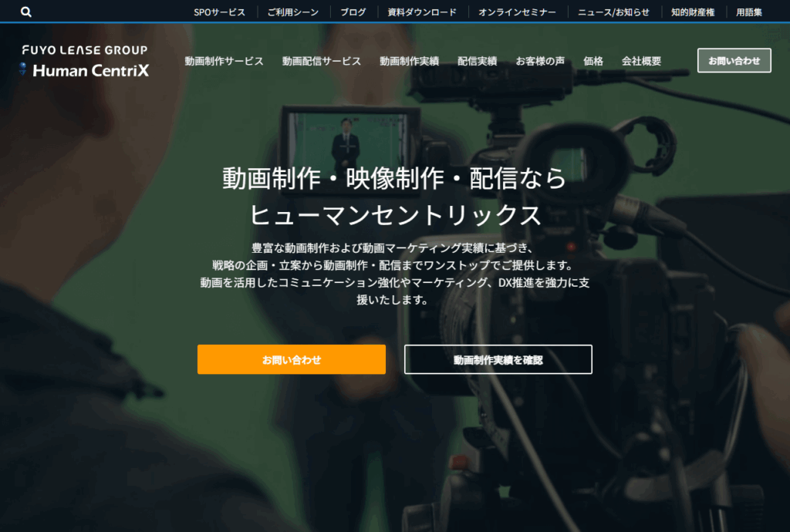Select 動画配信サービス in main navigation
The image size is (790, 532).
point(322,61)
